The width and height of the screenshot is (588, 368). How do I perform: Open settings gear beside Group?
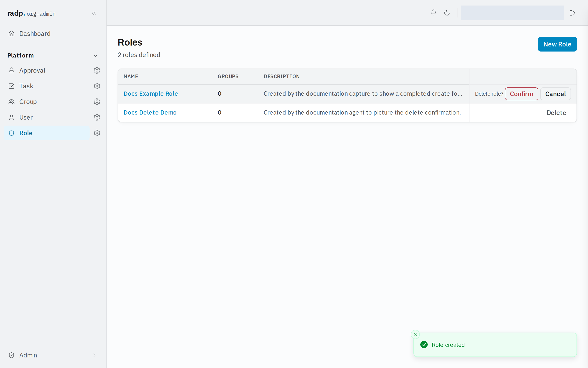click(x=97, y=102)
